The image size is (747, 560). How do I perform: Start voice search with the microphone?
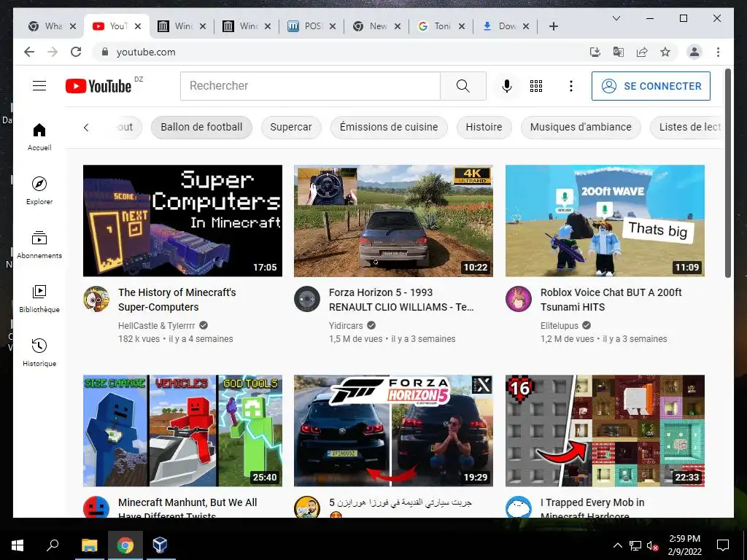click(507, 86)
